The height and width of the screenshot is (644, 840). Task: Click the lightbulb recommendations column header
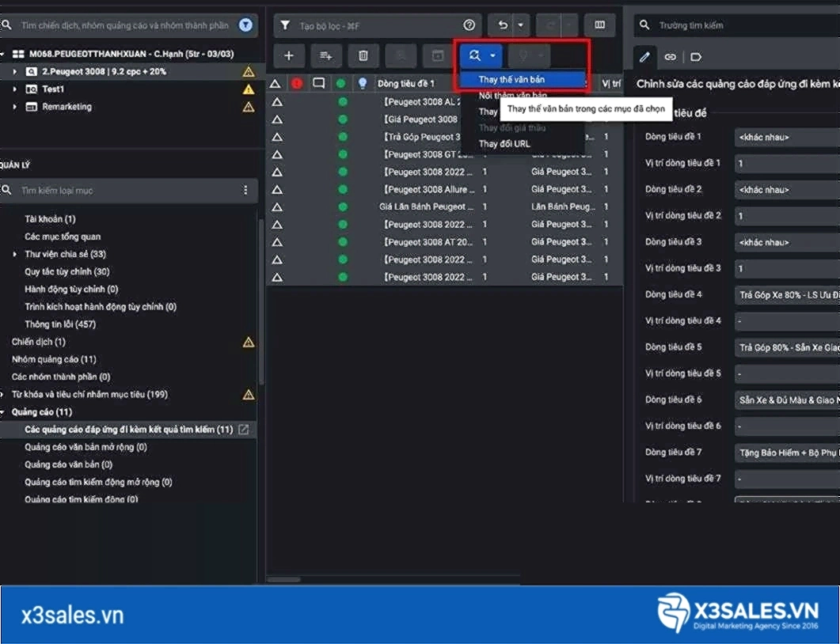tap(363, 84)
